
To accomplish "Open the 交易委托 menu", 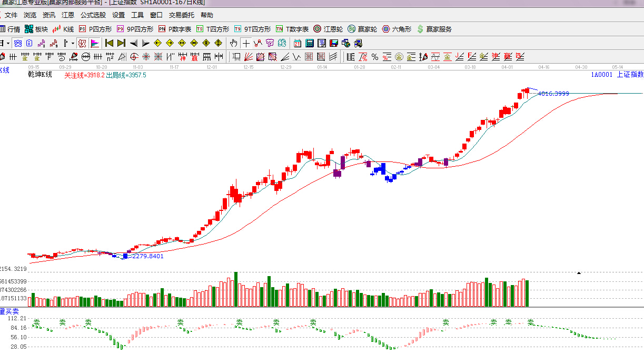I will (x=181, y=15).
